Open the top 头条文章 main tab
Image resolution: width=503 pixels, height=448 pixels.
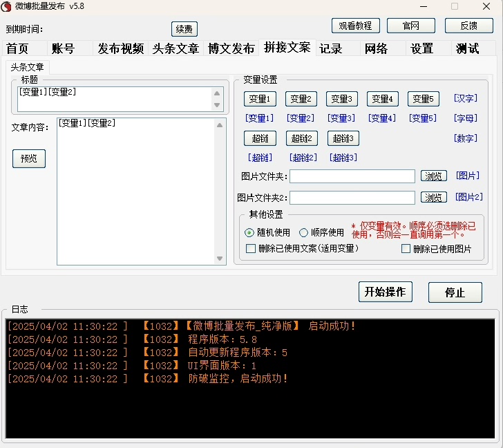point(175,48)
